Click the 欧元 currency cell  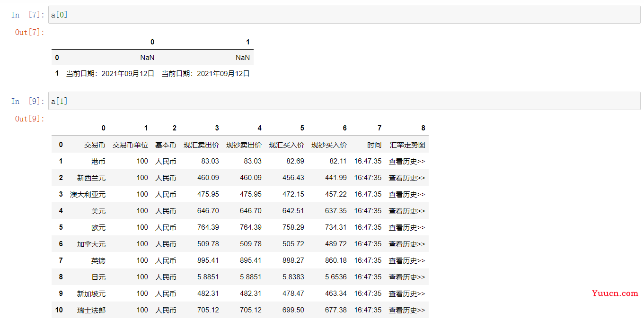98,227
